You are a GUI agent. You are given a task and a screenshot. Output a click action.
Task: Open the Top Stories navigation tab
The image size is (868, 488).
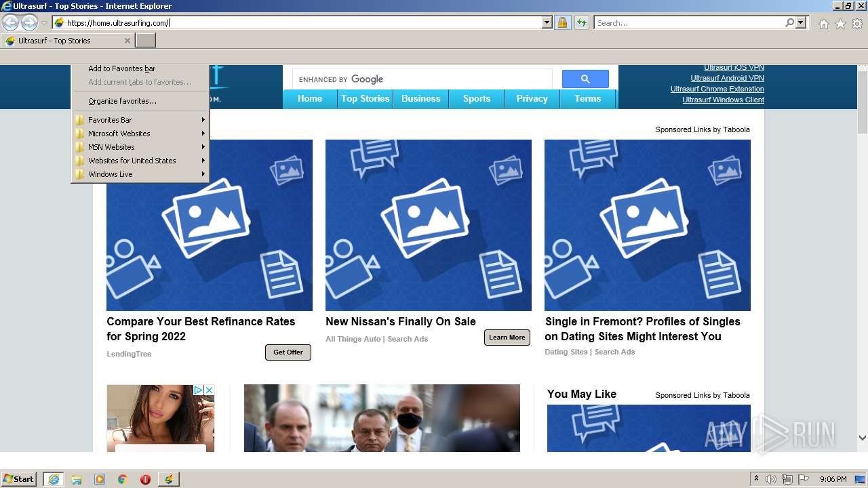coord(366,99)
